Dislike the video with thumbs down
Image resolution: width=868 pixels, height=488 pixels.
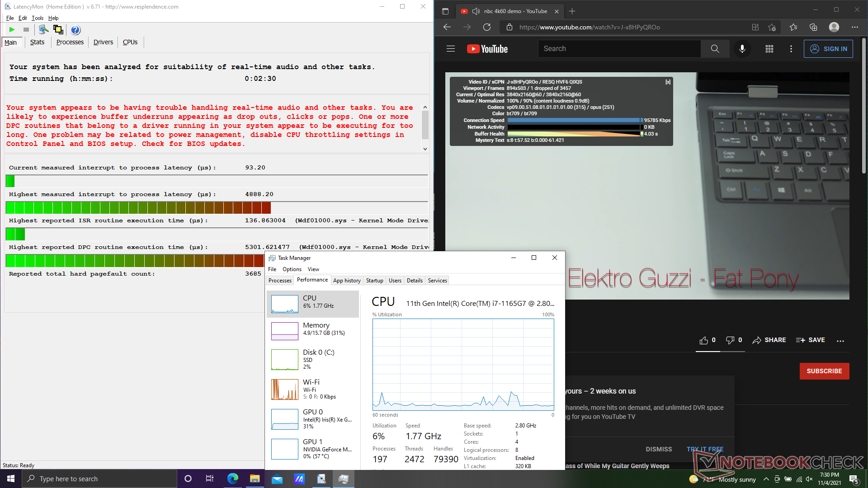(x=730, y=340)
